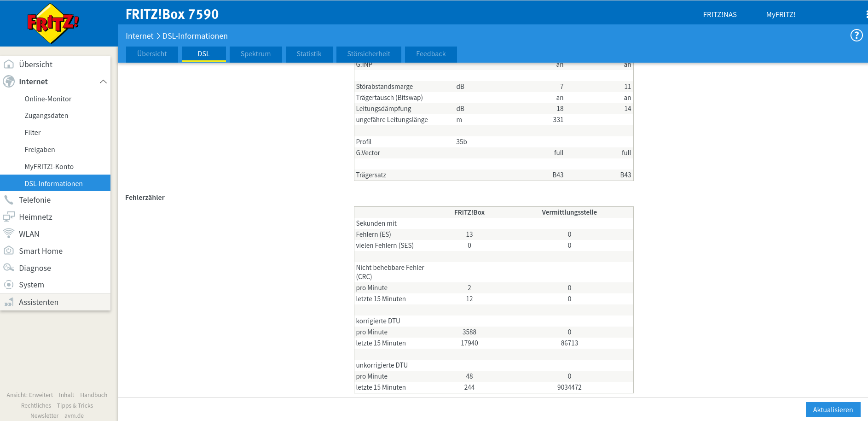Click the Fehlern (ES) value 13

(469, 234)
